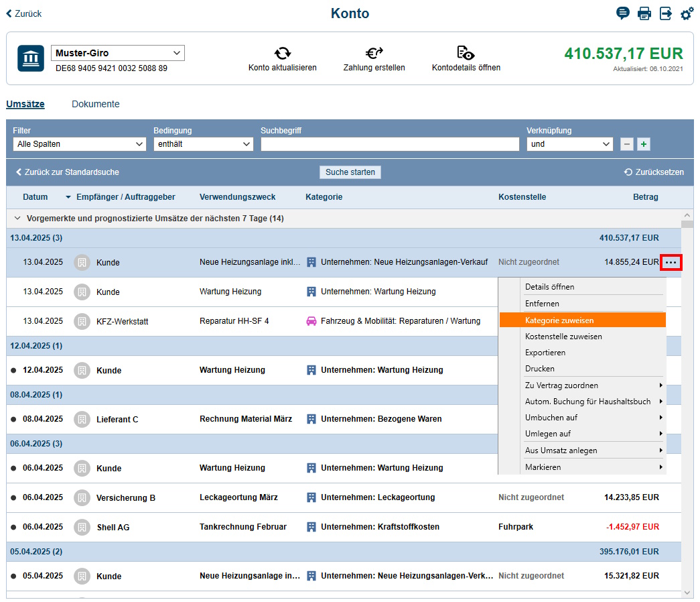Open three-dot menu for 14.855,24 EUR row

[671, 262]
